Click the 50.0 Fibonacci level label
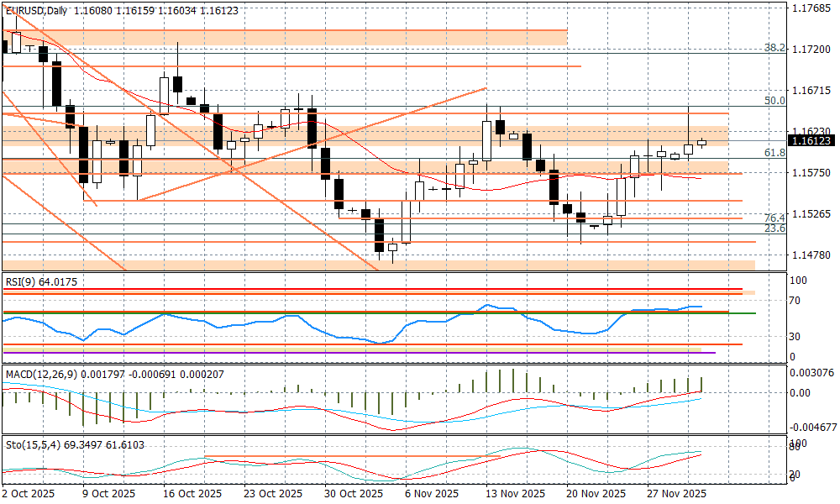The width and height of the screenshot is (840, 504). click(x=774, y=101)
